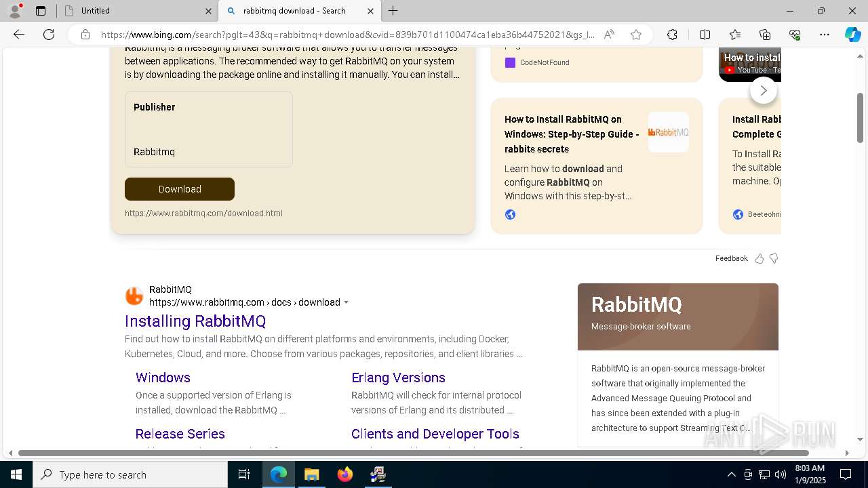The width and height of the screenshot is (868, 488).
Task: Open the notification center icon
Action: (x=846, y=474)
